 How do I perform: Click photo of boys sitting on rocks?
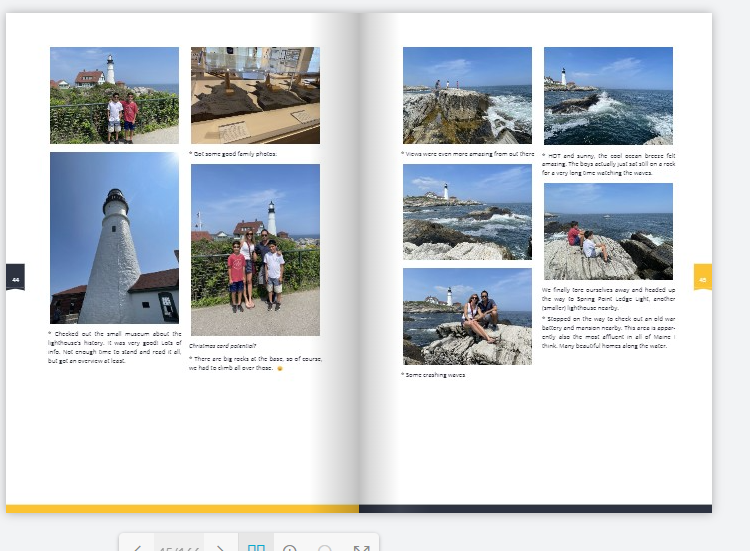click(x=608, y=231)
